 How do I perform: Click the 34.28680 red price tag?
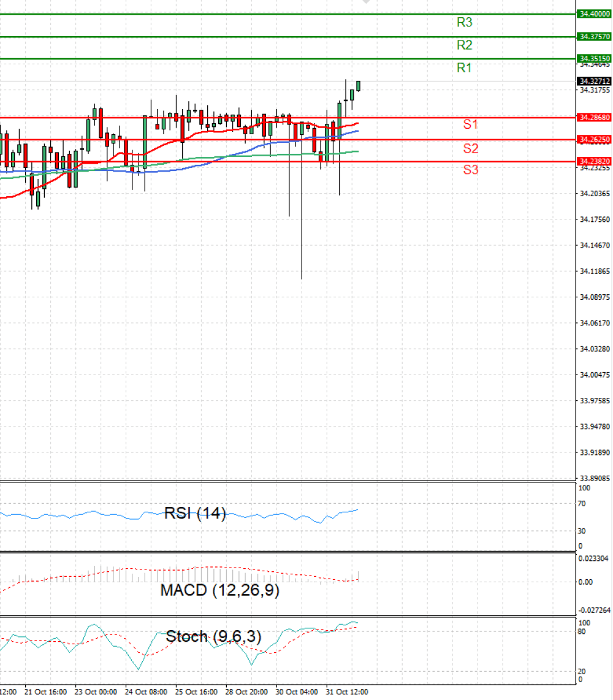tap(594, 118)
